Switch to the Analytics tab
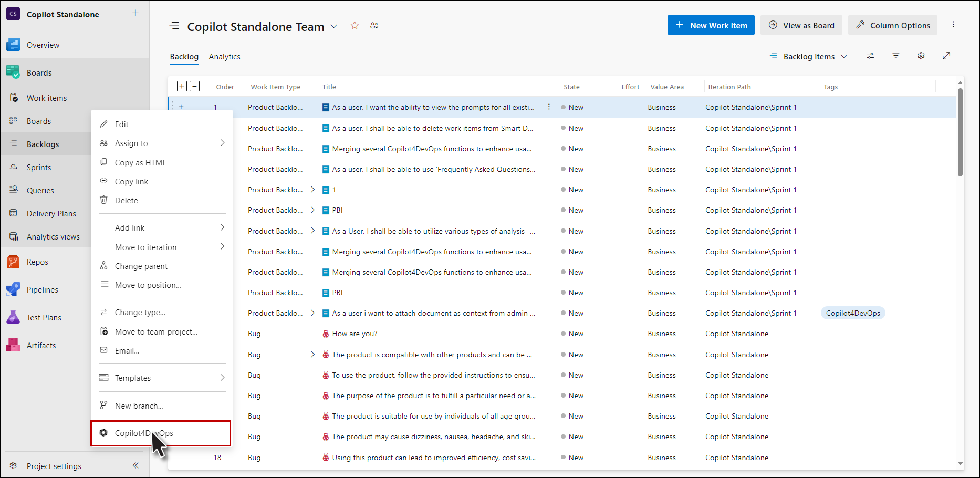Image resolution: width=980 pixels, height=478 pixels. tap(224, 56)
